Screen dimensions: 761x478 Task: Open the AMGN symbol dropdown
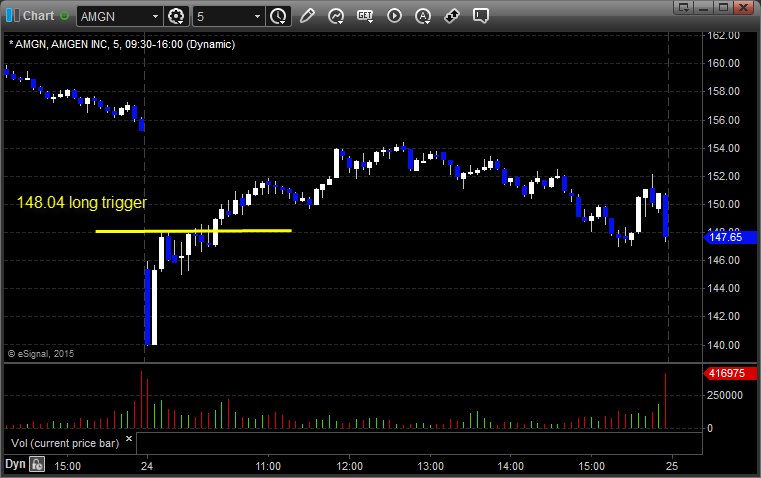point(155,16)
